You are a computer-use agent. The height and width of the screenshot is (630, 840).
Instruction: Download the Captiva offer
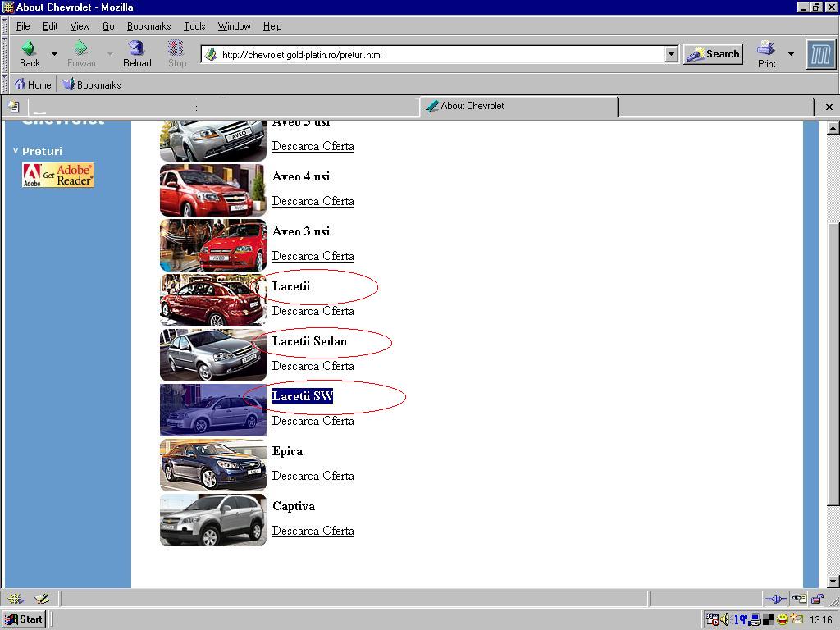pyautogui.click(x=313, y=532)
